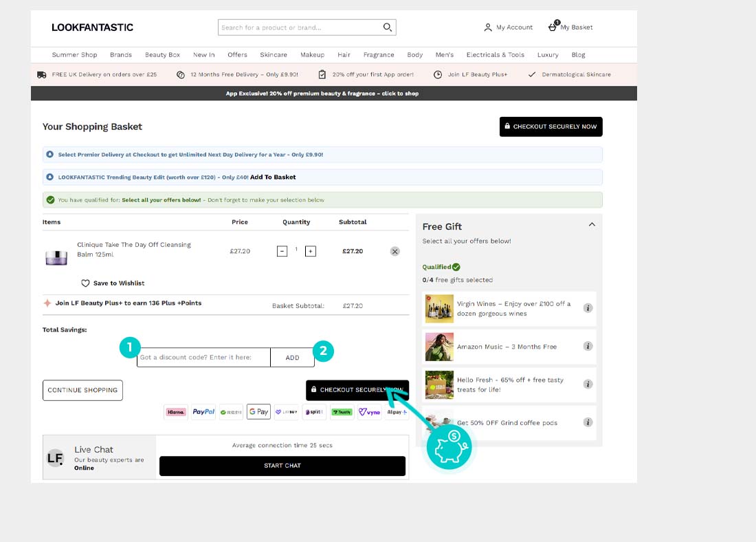Viewport: 756px width, 542px height.
Task: Open the Luxury menu
Action: (548, 55)
